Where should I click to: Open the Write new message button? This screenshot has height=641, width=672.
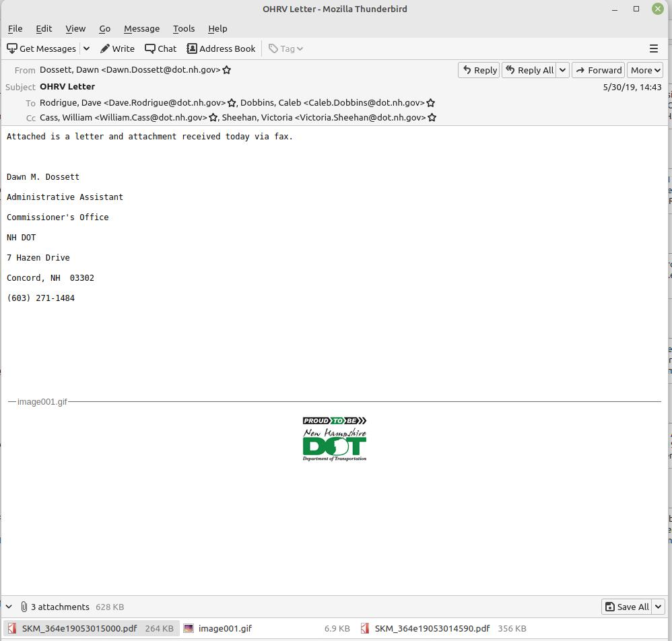coord(117,48)
